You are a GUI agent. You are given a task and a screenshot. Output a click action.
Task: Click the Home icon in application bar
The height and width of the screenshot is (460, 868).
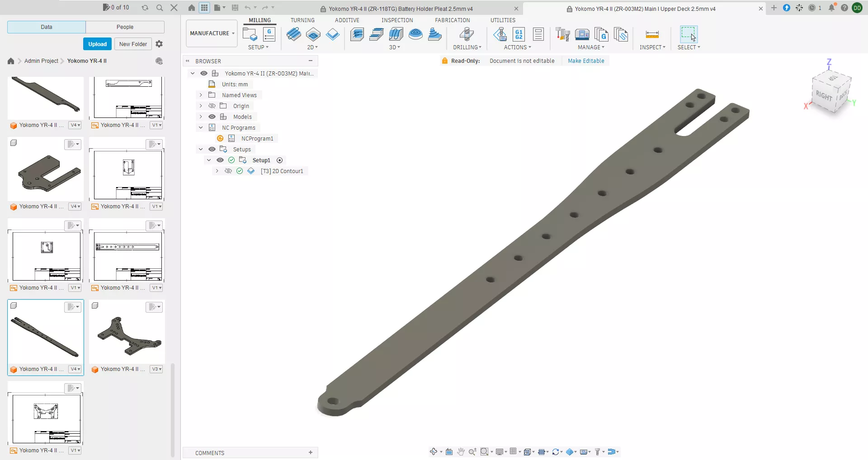tap(192, 8)
